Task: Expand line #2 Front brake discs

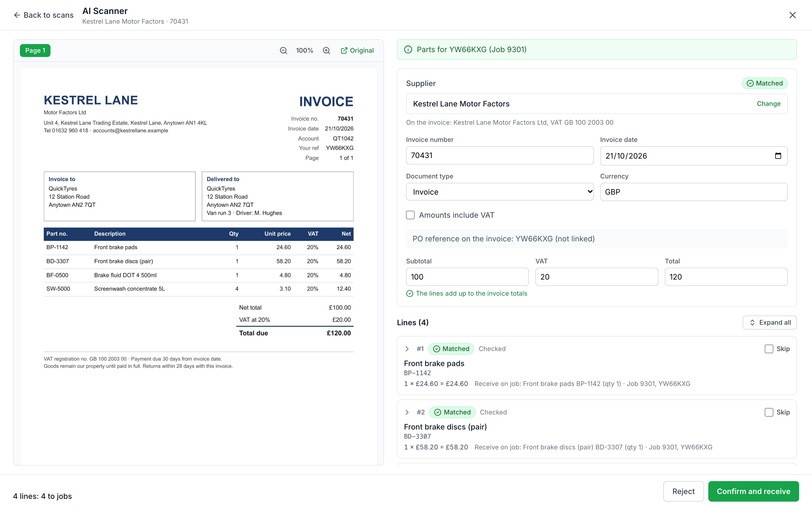Action: point(407,412)
